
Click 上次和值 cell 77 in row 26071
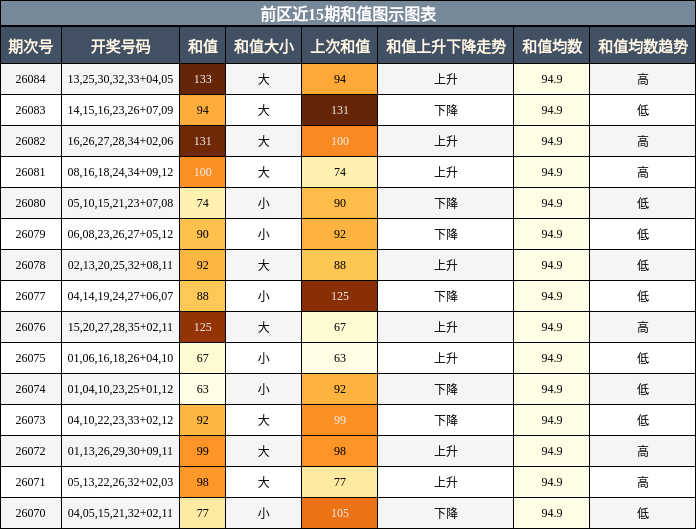(340, 482)
